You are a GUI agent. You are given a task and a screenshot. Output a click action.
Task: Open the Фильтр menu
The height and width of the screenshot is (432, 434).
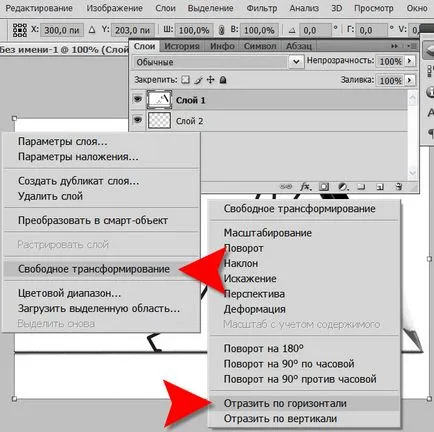click(x=262, y=8)
